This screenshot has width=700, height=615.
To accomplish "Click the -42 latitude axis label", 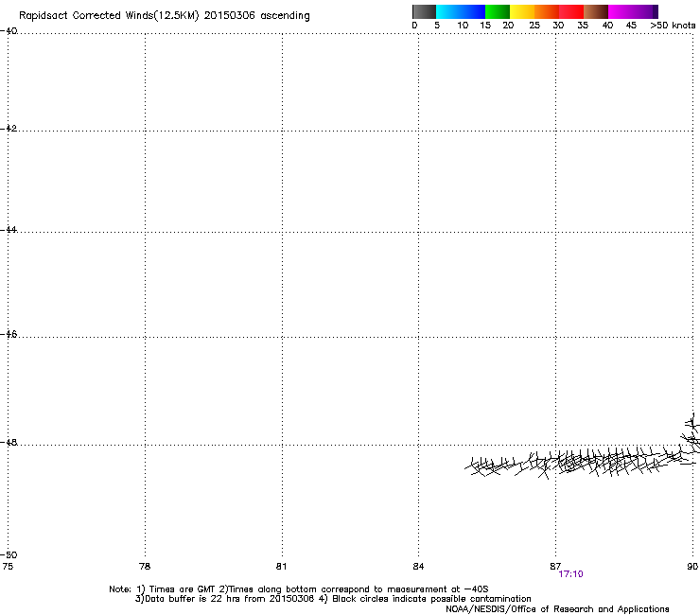I will tap(9, 128).
